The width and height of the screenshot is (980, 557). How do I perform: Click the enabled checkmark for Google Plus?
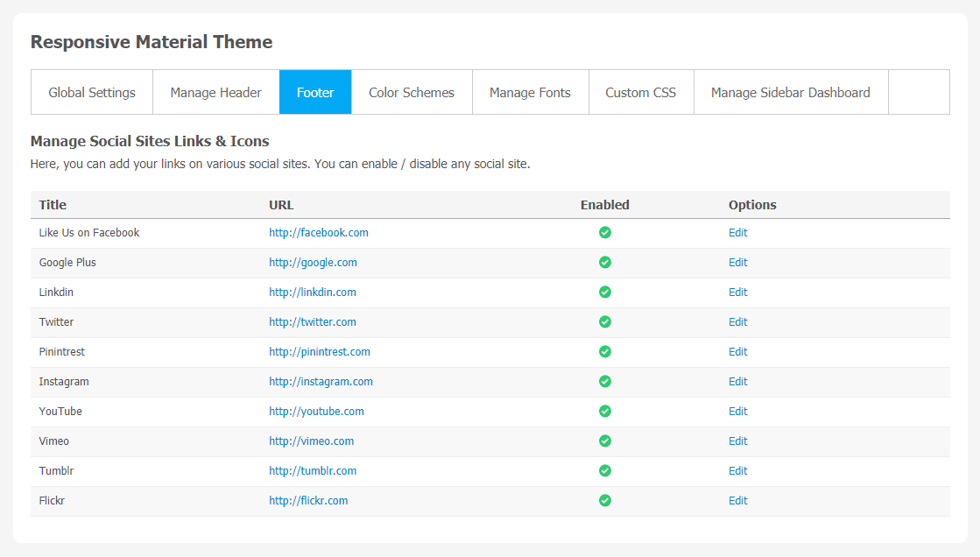tap(605, 263)
